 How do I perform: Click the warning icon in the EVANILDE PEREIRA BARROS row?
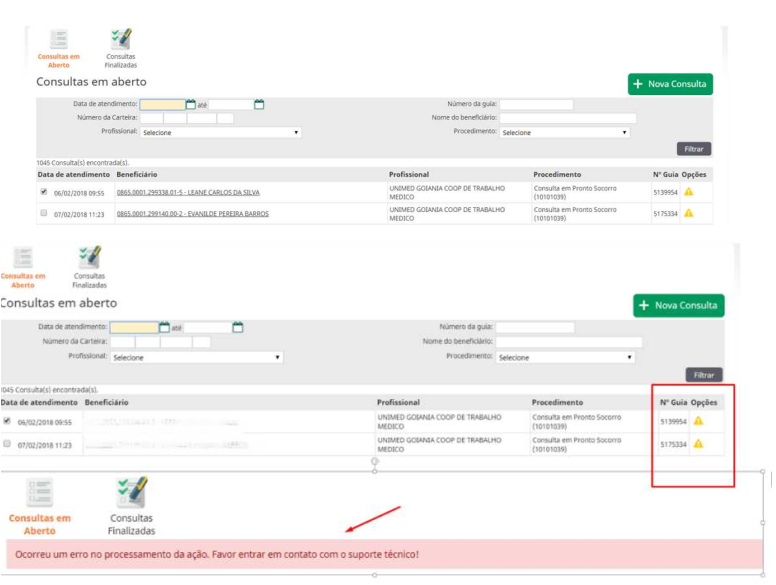click(688, 213)
